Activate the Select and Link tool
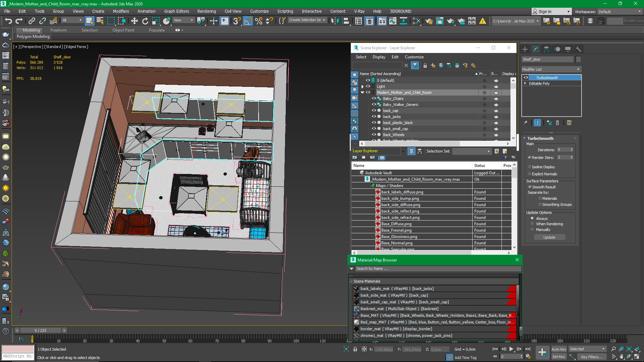Viewport: 644px width, 362px height. tap(32, 21)
